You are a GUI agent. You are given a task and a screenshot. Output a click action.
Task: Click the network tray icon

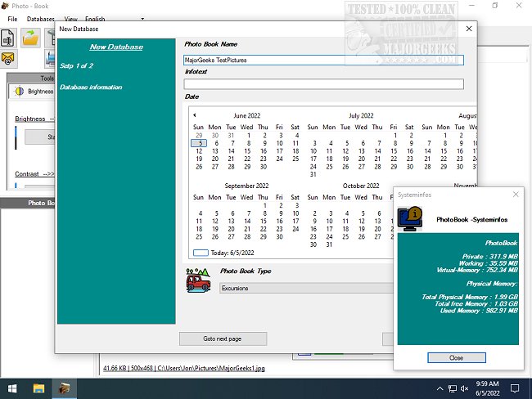(x=453, y=388)
